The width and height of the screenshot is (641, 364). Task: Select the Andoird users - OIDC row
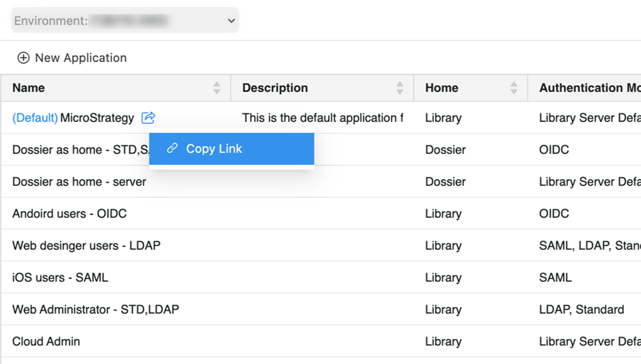coord(69,213)
